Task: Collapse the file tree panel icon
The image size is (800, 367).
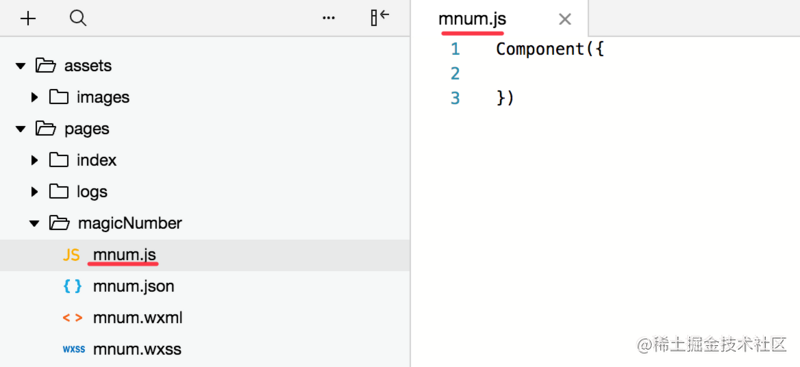Action: tap(380, 18)
